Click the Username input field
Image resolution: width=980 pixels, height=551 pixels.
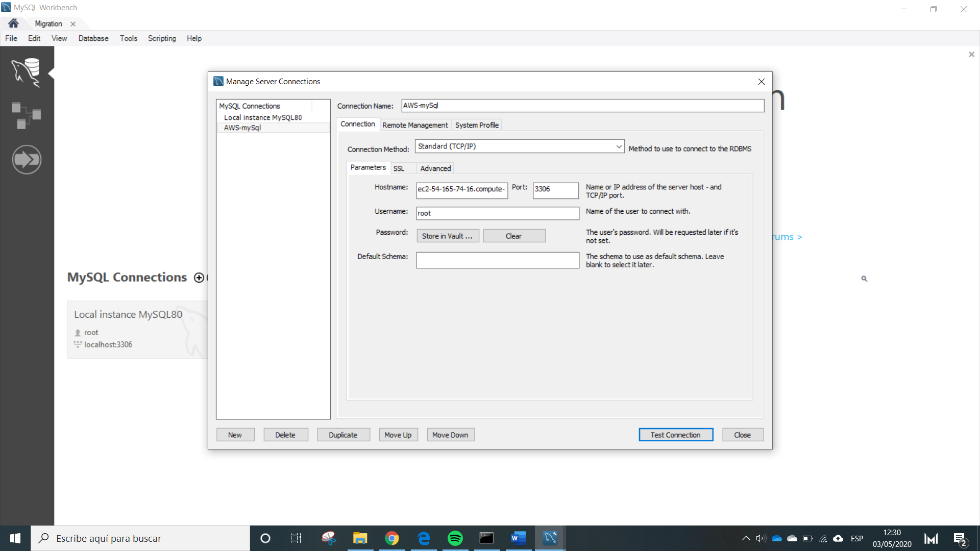498,213
